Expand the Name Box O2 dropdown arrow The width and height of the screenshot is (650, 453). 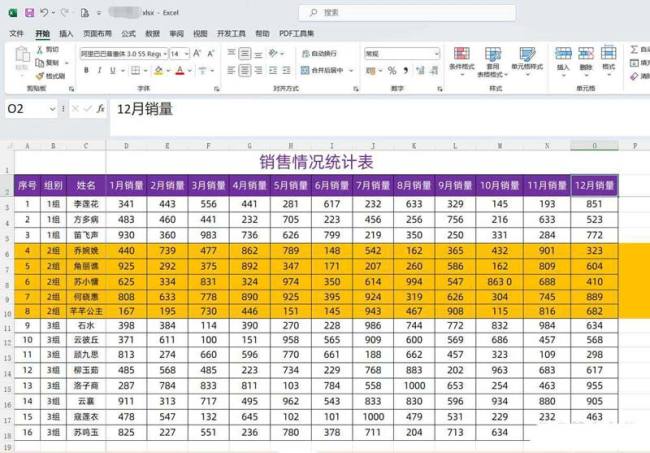coord(52,109)
